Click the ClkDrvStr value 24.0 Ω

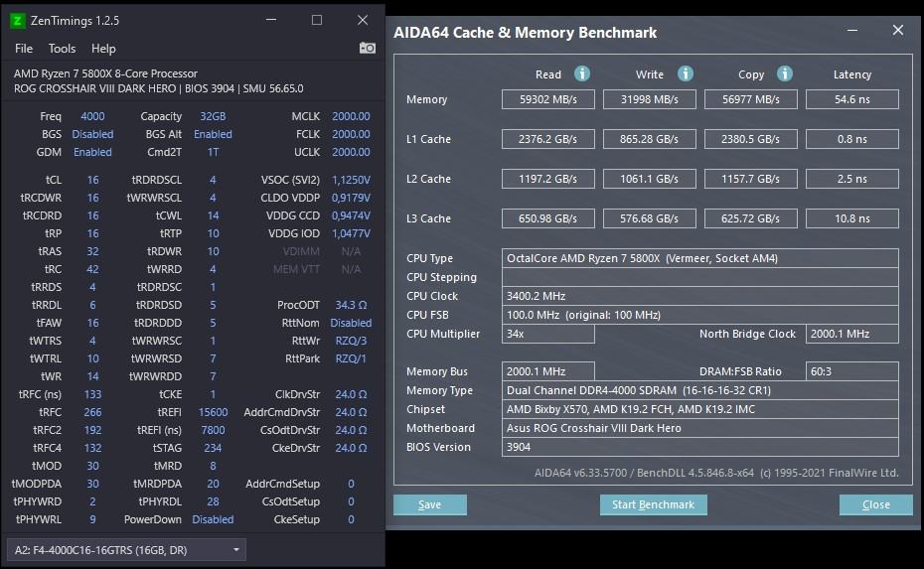tap(351, 394)
